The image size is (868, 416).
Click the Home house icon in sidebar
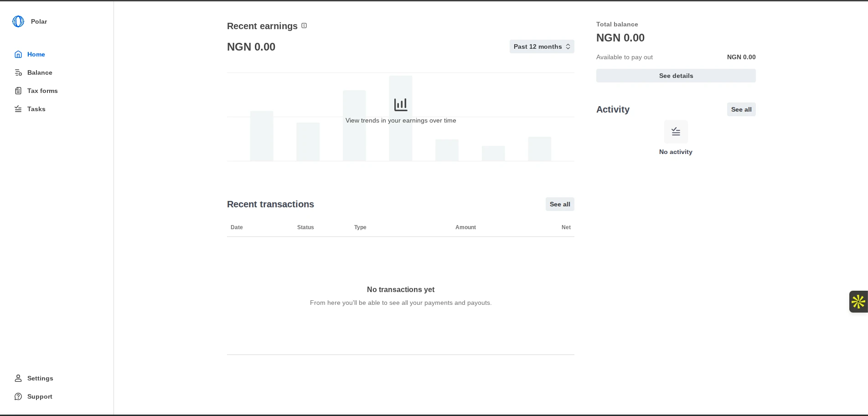coord(18,54)
